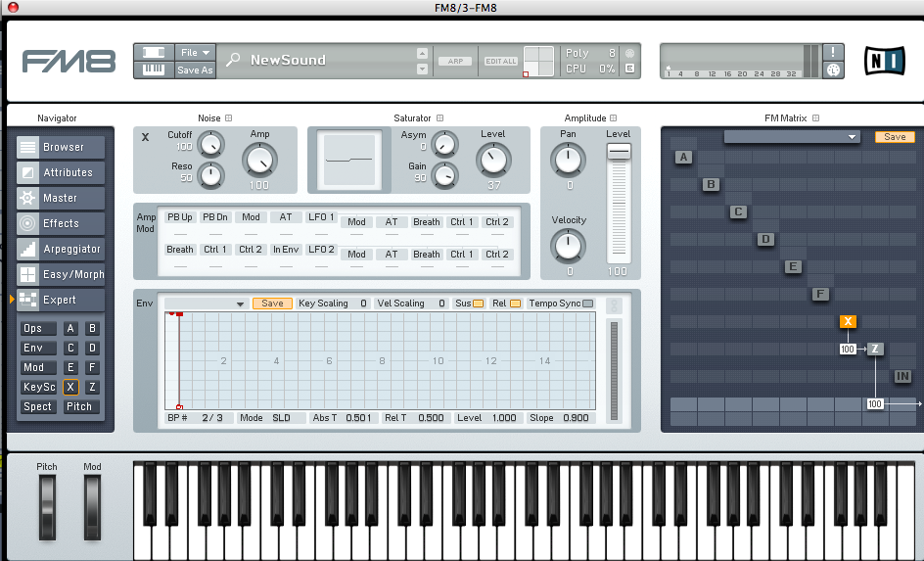924x561 pixels.
Task: Select operator Z in navigator
Action: click(x=92, y=387)
